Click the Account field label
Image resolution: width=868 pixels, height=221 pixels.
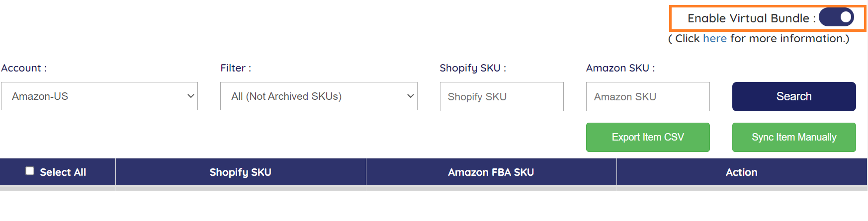24,68
